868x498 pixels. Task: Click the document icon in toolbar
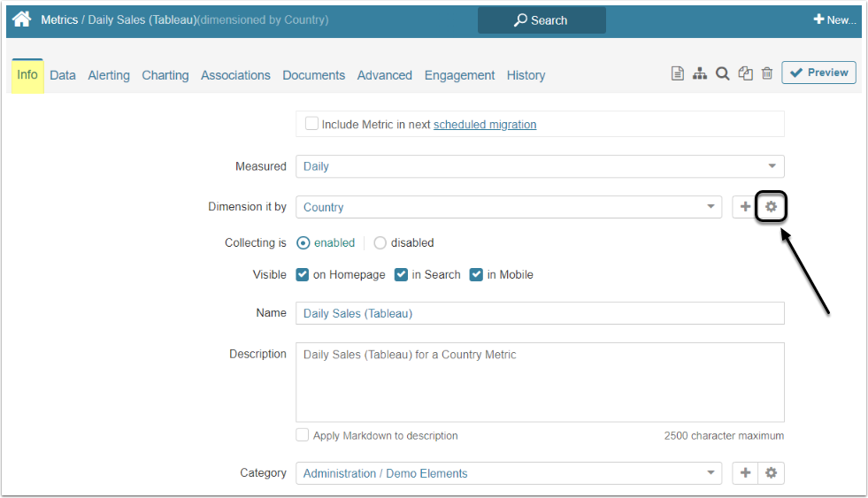(x=678, y=73)
